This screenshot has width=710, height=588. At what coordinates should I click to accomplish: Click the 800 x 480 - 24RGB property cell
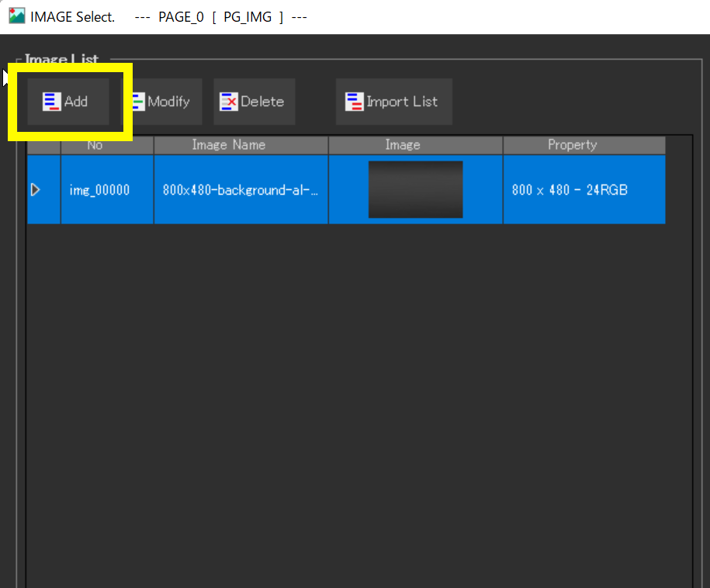point(570,189)
